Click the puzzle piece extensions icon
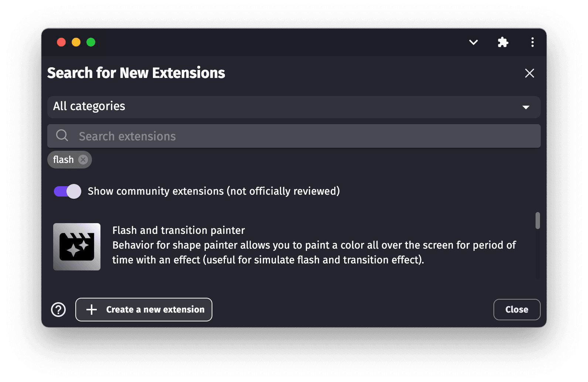The image size is (588, 382). (503, 42)
